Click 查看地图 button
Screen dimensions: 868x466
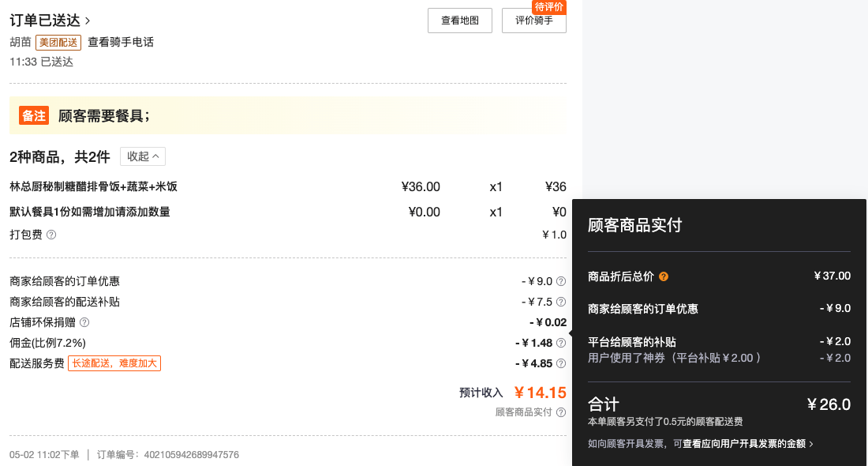click(459, 21)
